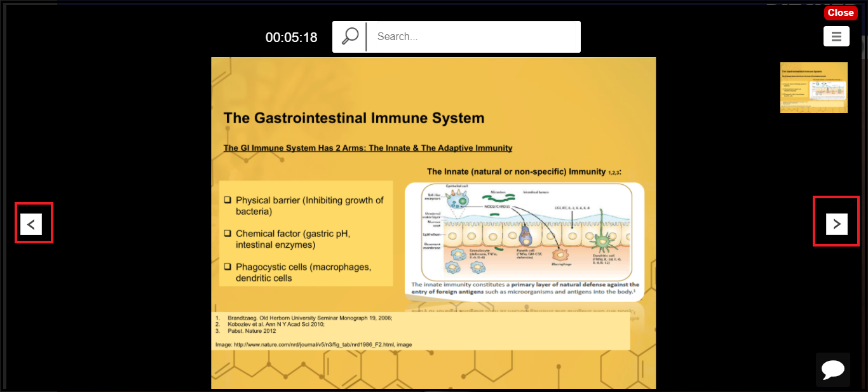The width and height of the screenshot is (868, 392).
Task: Click the Chemical factor bullet checkbox
Action: [227, 234]
